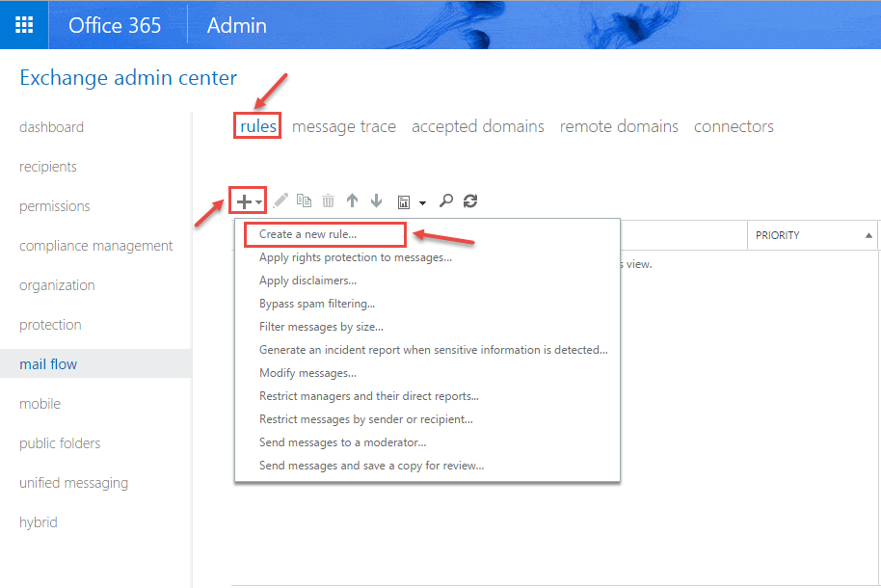Sort by the PRIORITY column arrow
Screen dimensions: 881x588
pos(868,235)
